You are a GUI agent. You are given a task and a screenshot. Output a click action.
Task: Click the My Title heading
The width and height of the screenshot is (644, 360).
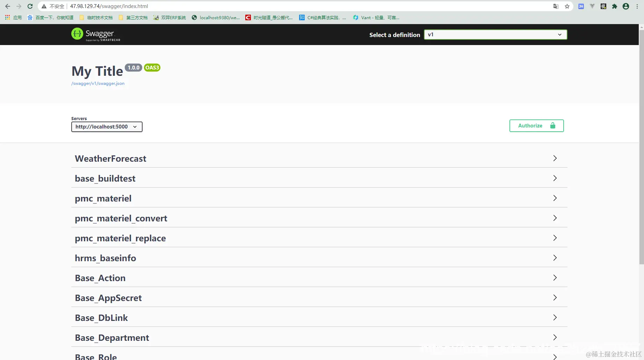(x=97, y=71)
